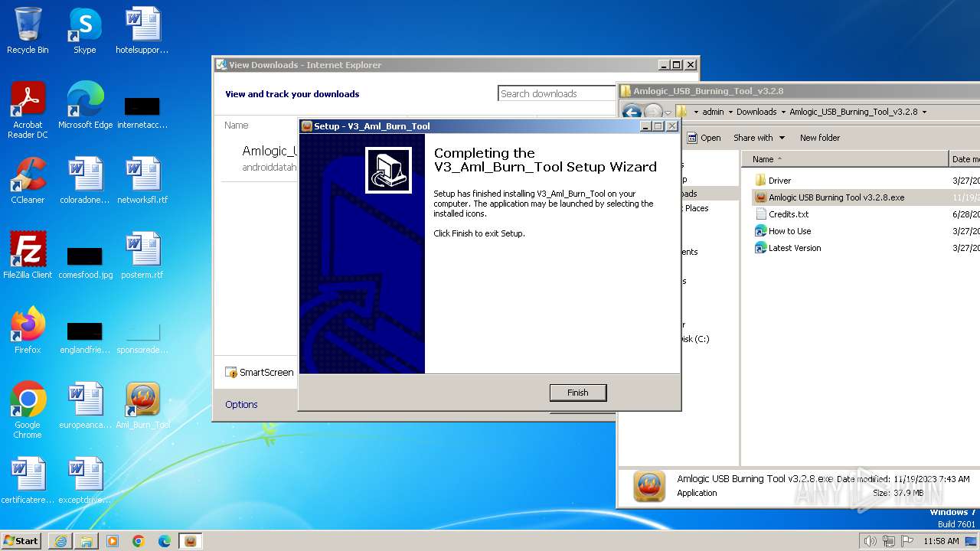Open englandfrie desktop file
980x551 pixels.
pyautogui.click(x=85, y=337)
